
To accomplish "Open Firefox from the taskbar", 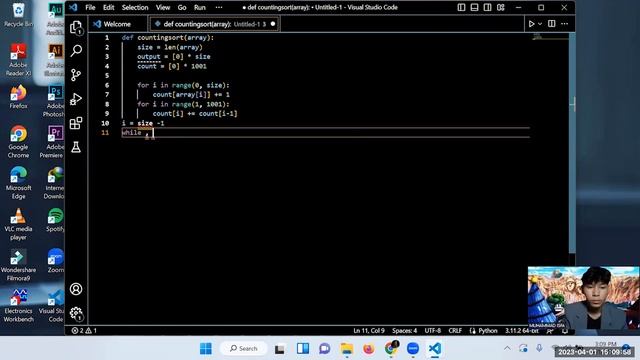I will click(x=369, y=349).
